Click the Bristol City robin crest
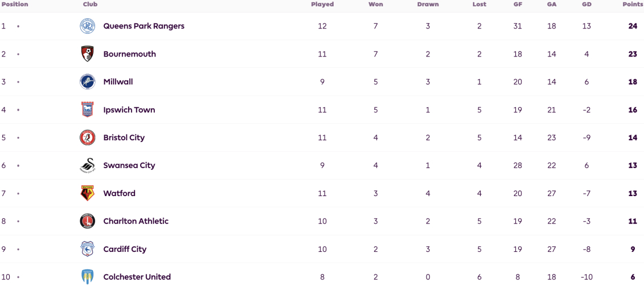The image size is (644, 285). (x=87, y=137)
